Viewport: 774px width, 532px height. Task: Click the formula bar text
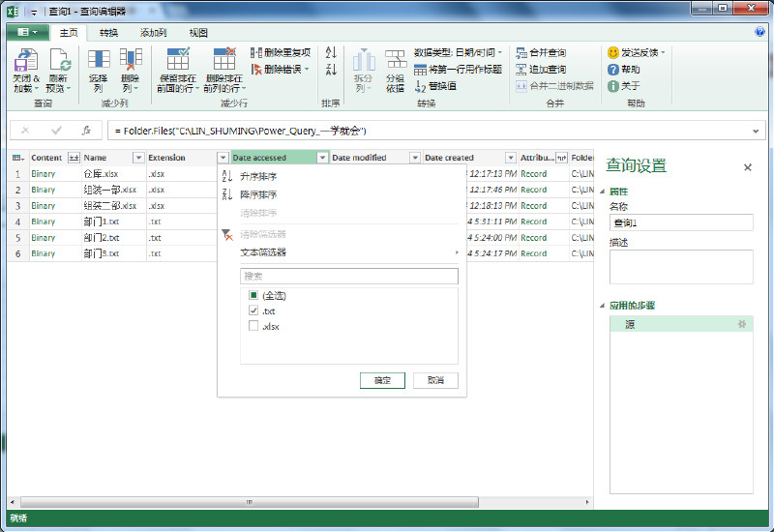pyautogui.click(x=240, y=131)
